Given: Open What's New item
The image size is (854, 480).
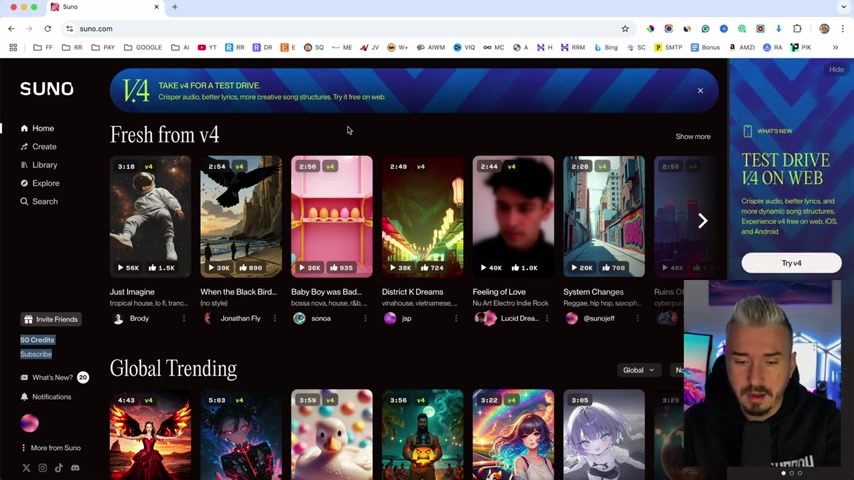Looking at the screenshot, I should (52, 378).
